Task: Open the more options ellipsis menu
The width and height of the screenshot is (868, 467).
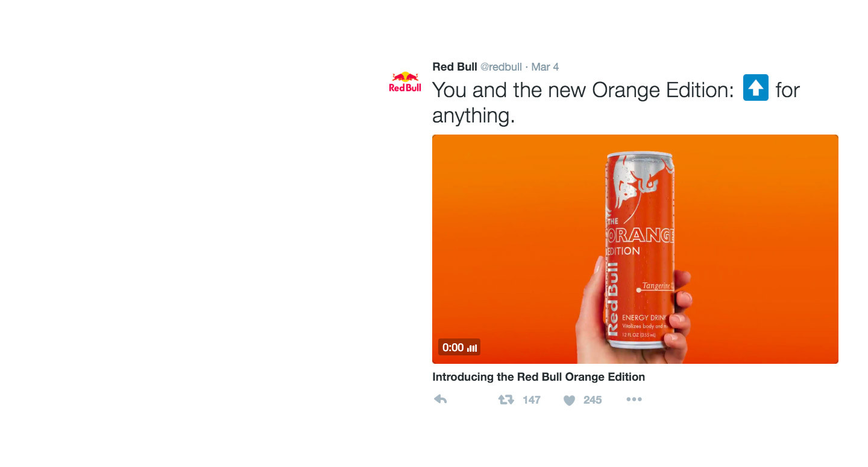Action: [x=634, y=399]
